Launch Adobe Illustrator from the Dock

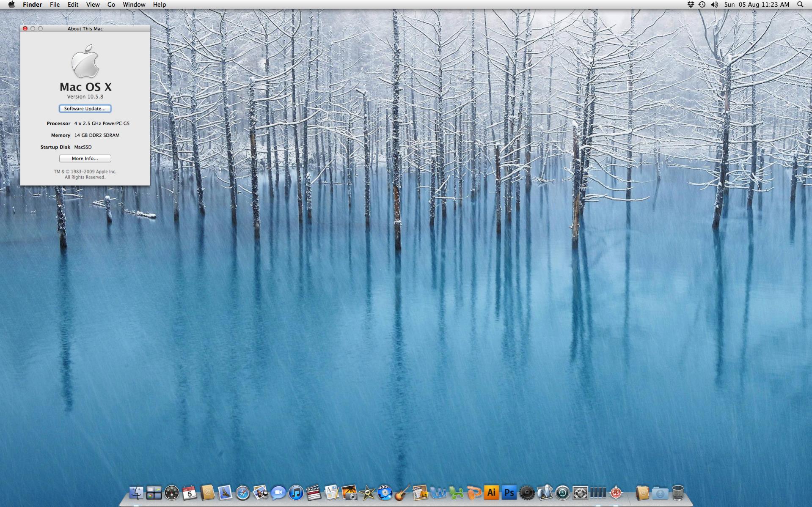[x=492, y=492]
